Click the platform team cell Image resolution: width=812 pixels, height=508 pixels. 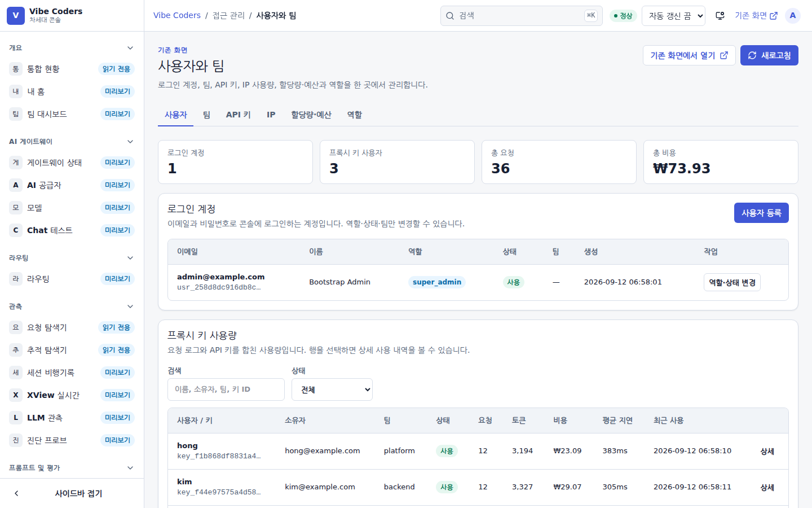pyautogui.click(x=399, y=451)
